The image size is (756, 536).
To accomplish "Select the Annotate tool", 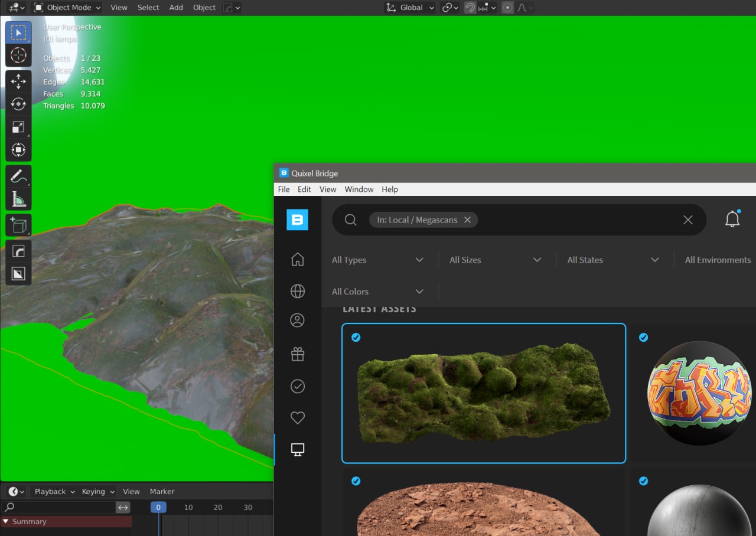I will (18, 176).
